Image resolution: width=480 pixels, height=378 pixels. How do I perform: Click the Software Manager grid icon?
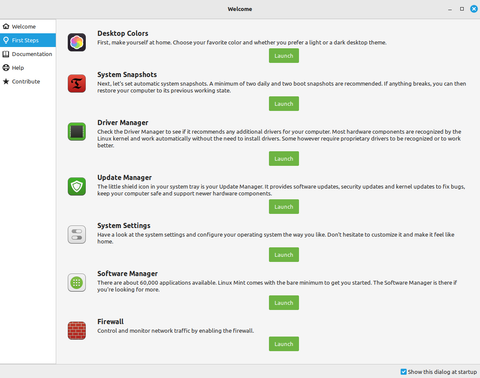tap(77, 282)
